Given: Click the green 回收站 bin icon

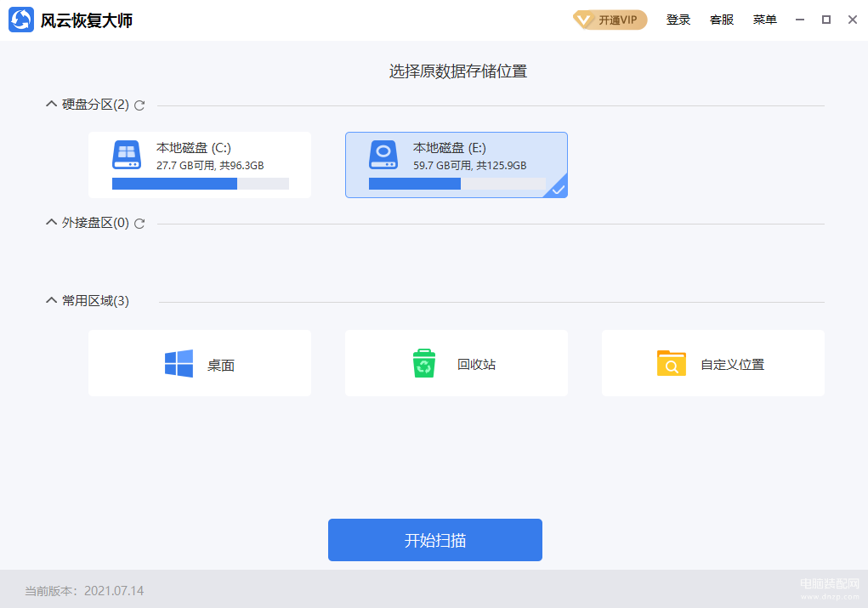Looking at the screenshot, I should click(x=424, y=363).
